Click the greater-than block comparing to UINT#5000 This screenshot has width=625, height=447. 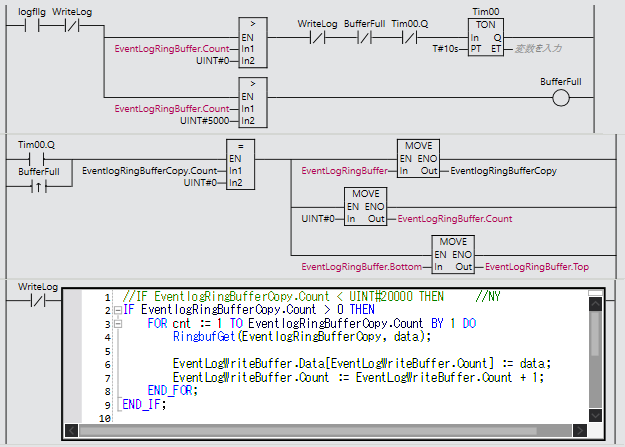tap(254, 102)
